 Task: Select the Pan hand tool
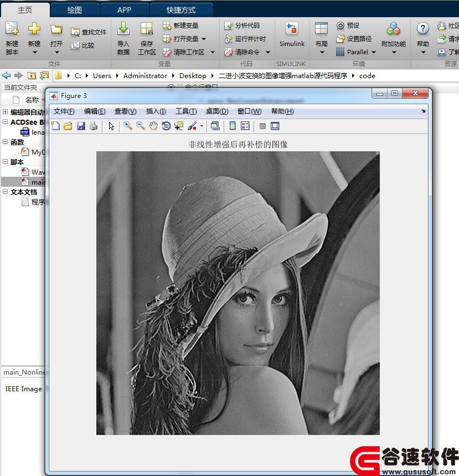pyautogui.click(x=153, y=126)
